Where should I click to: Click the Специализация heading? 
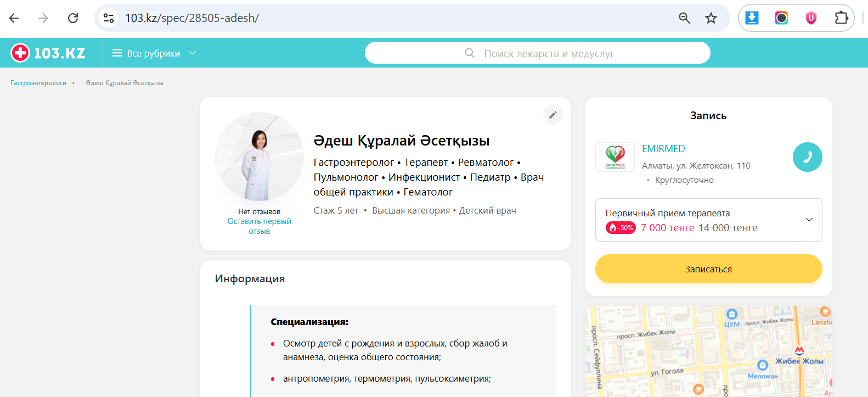[x=309, y=322]
